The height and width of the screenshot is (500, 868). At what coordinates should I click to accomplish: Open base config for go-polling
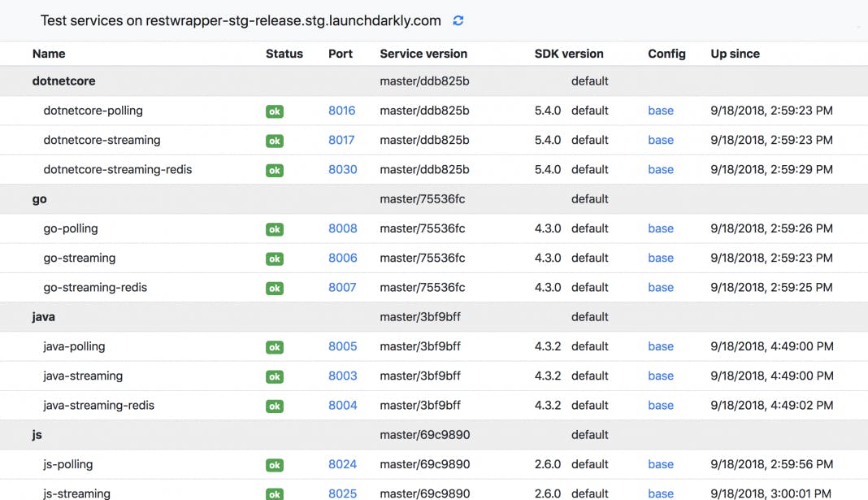[661, 228]
